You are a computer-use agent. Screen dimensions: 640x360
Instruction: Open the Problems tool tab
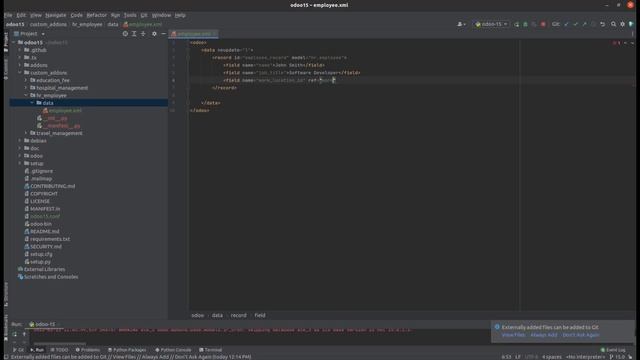[88, 350]
